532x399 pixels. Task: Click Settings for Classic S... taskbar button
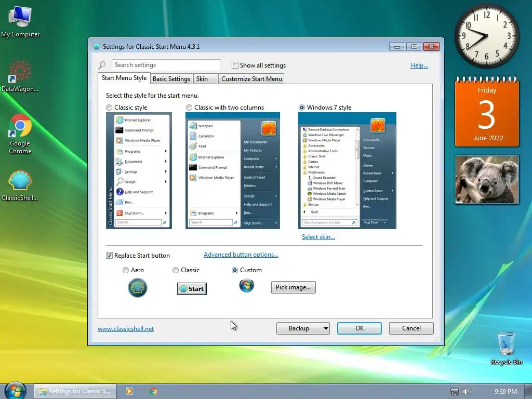(x=75, y=391)
